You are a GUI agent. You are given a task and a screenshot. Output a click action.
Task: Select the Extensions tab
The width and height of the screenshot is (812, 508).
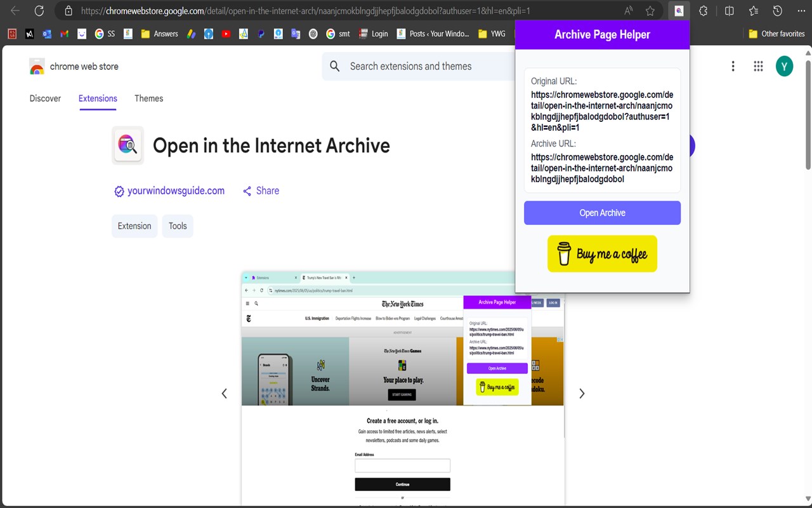tap(98, 98)
